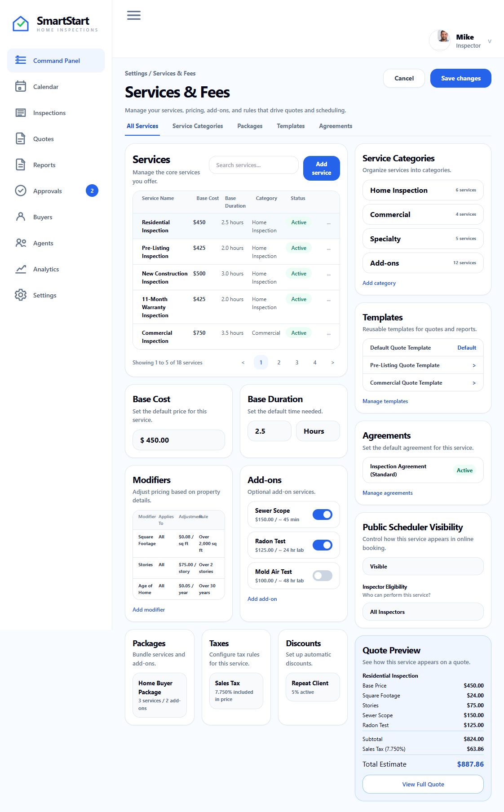Open the hamburger menu icon
Image resolution: width=504 pixels, height=812 pixels.
(134, 15)
